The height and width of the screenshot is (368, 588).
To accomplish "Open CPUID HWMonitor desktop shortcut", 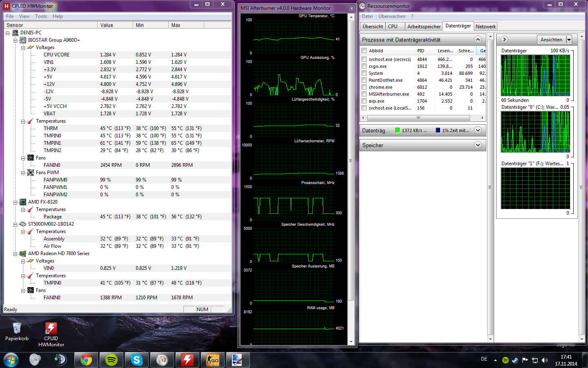I will [x=51, y=334].
